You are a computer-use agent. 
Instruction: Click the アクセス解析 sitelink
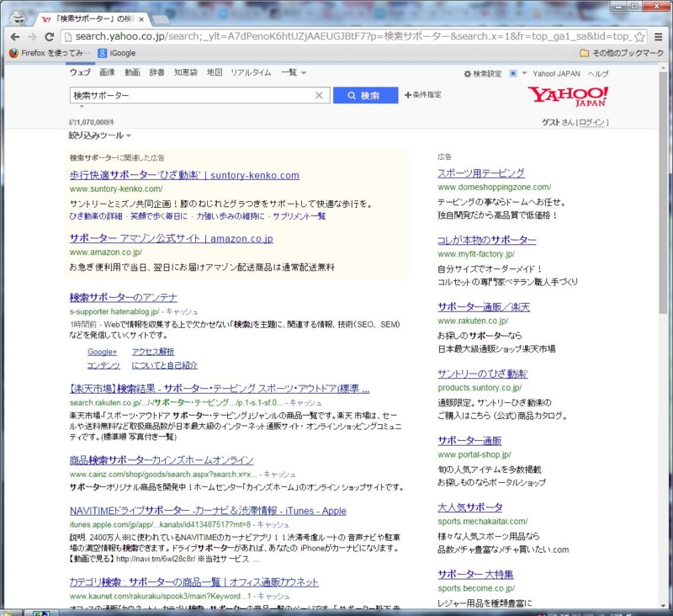pos(153,352)
